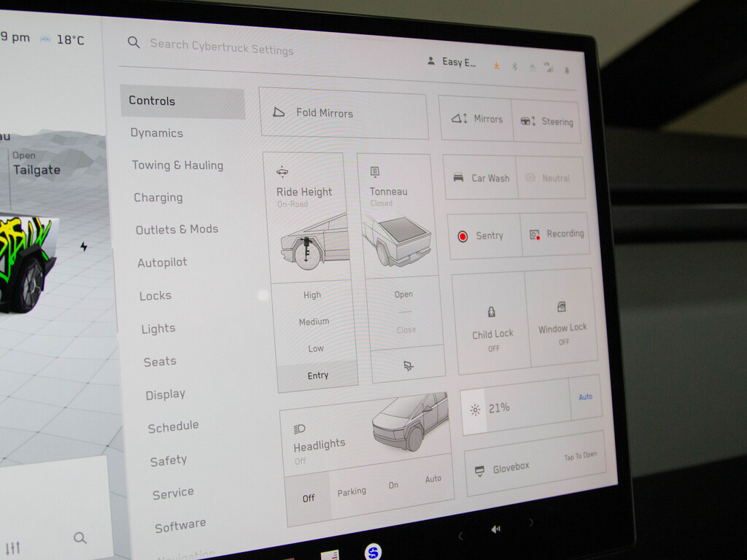Tap the LTE signal strength icon

coord(549,68)
